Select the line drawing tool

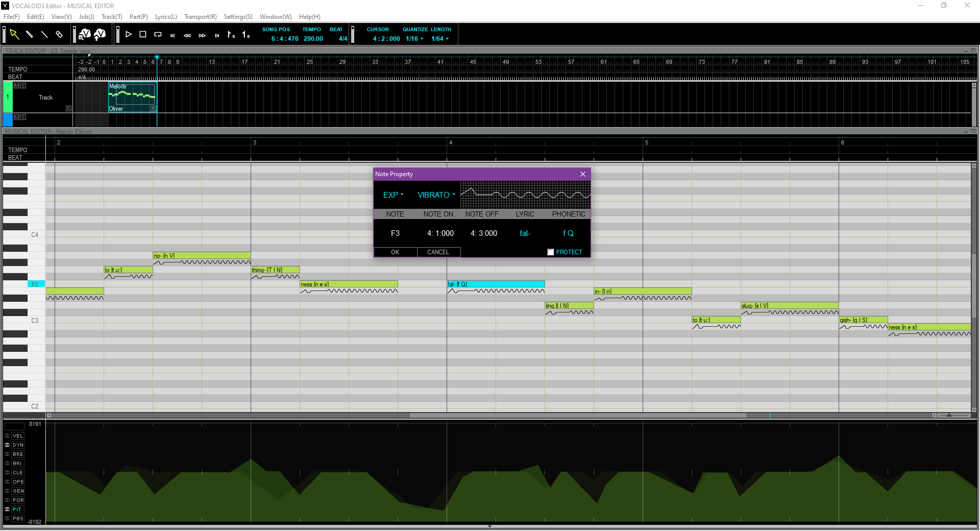(x=44, y=34)
